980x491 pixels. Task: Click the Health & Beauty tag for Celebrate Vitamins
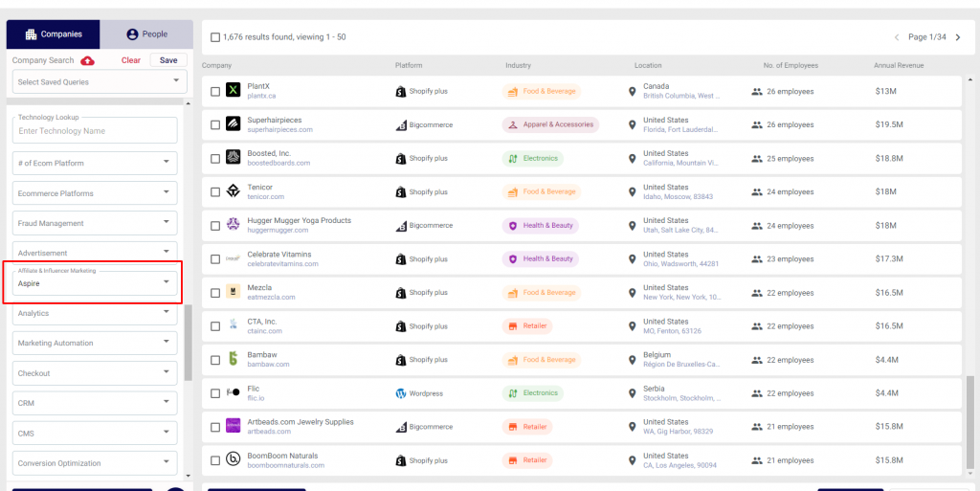click(x=540, y=259)
